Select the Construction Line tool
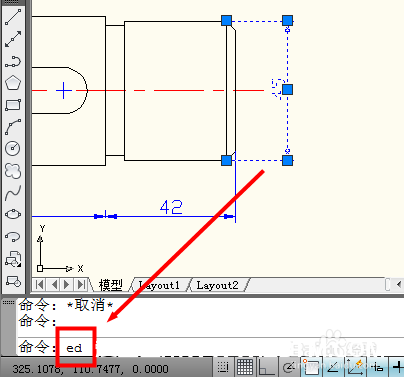The image size is (404, 377). click(x=13, y=39)
